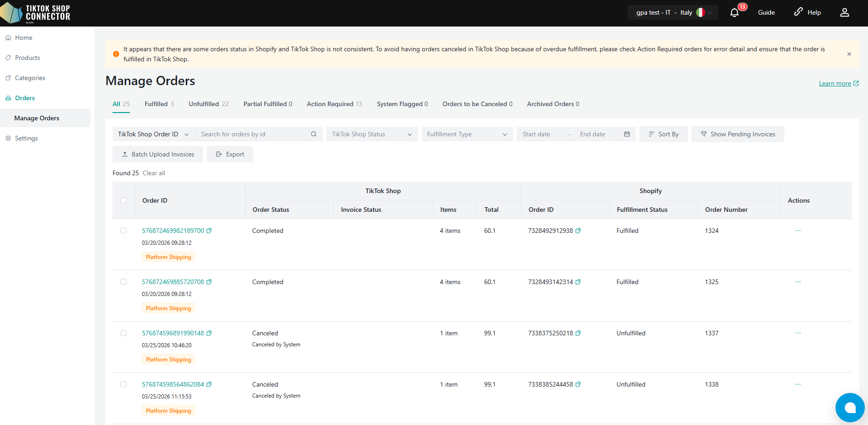Copy TikTok order ID 576874596891990148
Image resolution: width=868 pixels, height=425 pixels.
click(x=209, y=333)
